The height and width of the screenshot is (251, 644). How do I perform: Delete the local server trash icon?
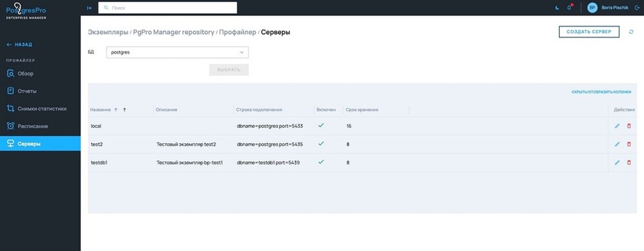[x=629, y=126]
